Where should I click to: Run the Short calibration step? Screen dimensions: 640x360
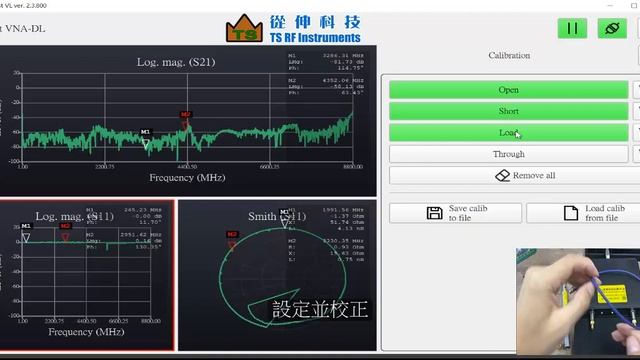pos(509,111)
